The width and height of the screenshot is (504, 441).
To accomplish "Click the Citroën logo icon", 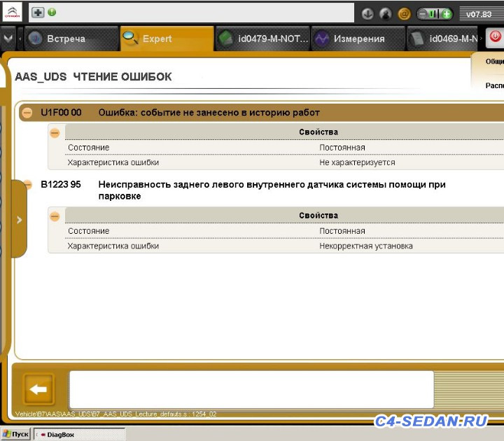I will [13, 13].
